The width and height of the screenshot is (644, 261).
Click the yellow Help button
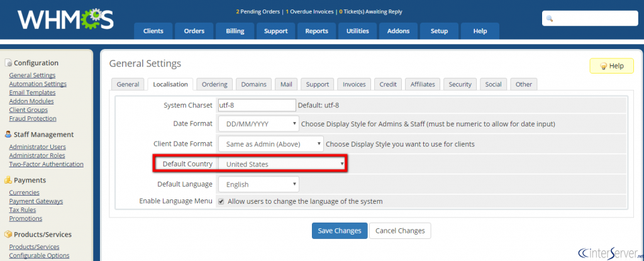point(611,66)
